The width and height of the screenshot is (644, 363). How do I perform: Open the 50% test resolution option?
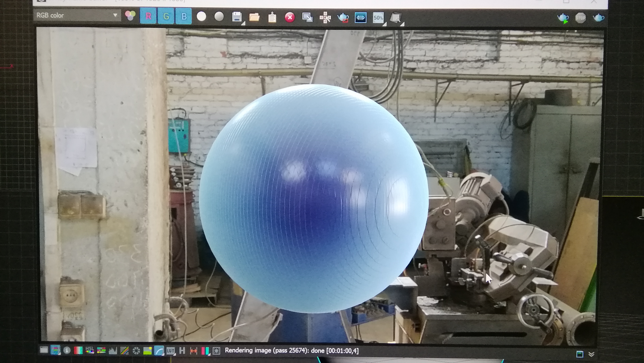378,18
